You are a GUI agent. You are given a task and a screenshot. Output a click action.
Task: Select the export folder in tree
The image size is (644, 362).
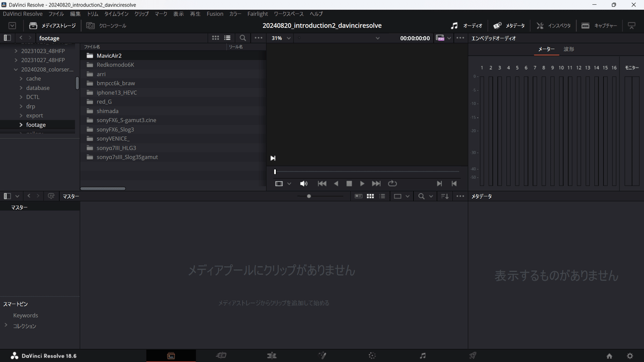pyautogui.click(x=34, y=115)
